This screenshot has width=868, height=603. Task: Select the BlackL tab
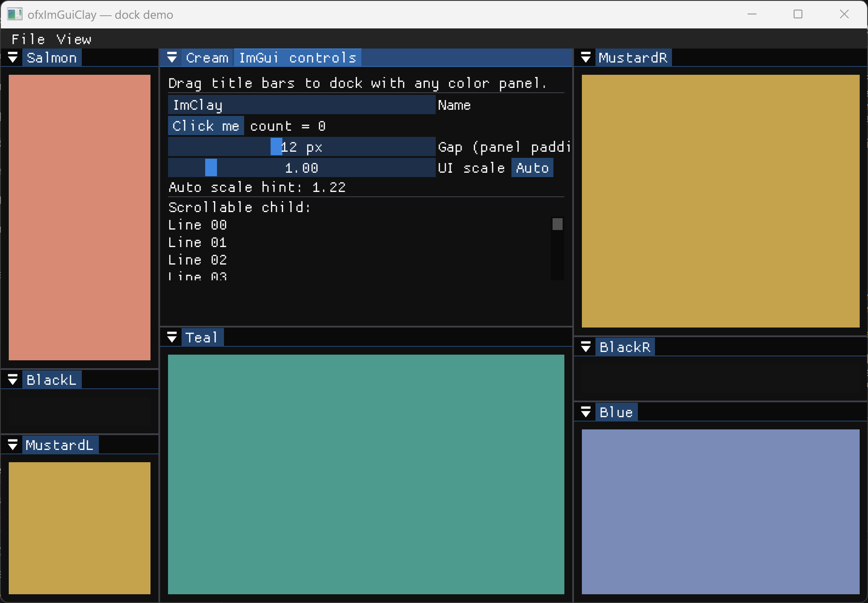click(52, 380)
